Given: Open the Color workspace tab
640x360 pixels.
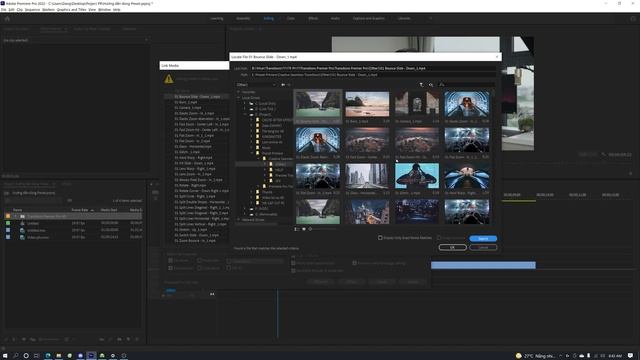Looking at the screenshot, I should [291, 18].
